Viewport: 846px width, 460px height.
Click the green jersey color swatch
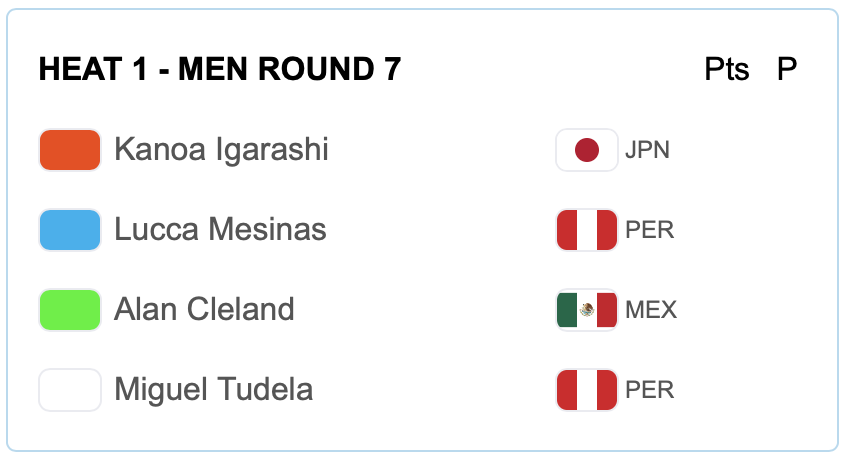coord(70,310)
